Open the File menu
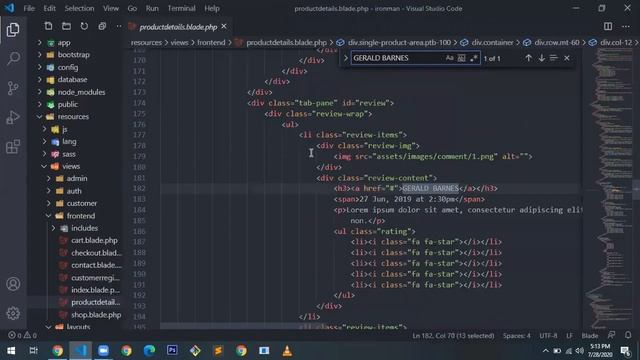Image resolution: width=640 pixels, height=360 pixels. click(x=29, y=8)
